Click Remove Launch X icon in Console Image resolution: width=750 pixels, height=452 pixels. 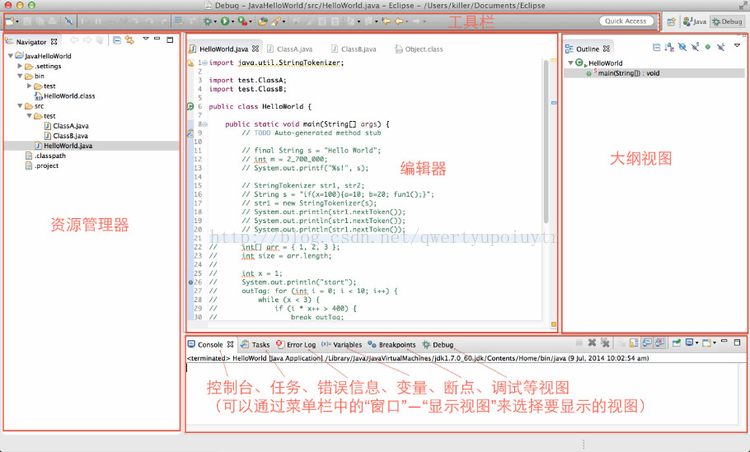(x=592, y=342)
